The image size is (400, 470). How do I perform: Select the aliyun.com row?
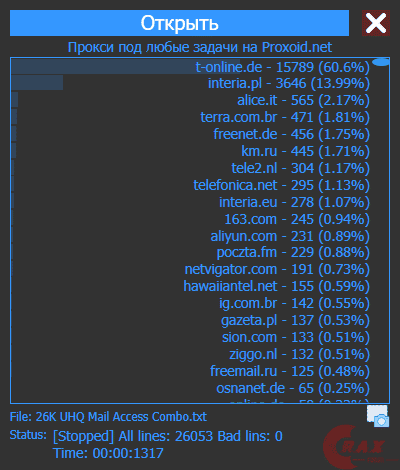(x=191, y=236)
